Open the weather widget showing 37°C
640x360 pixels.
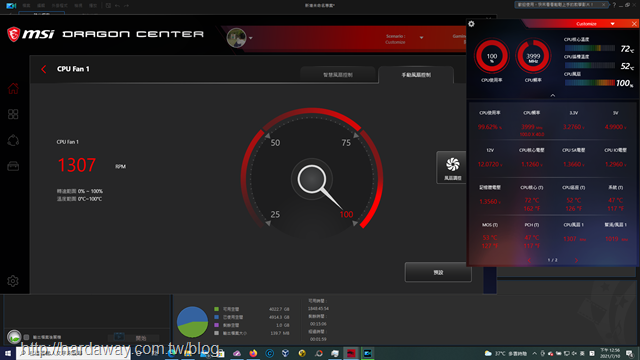tap(505, 353)
